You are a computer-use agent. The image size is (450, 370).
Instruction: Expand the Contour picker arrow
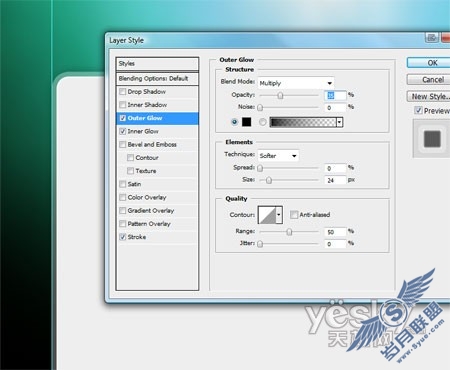click(x=279, y=215)
